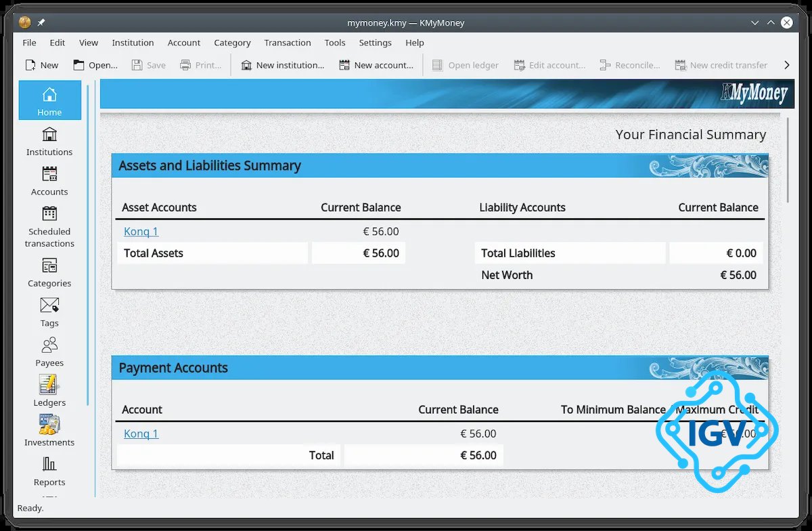Viewport: 812px width, 531px height.
Task: Open the Investments view
Action: point(49,431)
